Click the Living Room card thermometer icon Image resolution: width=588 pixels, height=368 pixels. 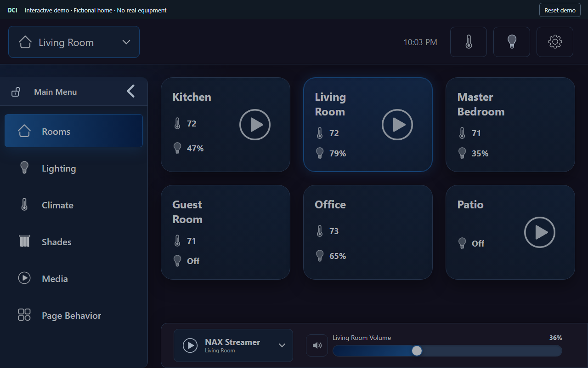click(320, 133)
